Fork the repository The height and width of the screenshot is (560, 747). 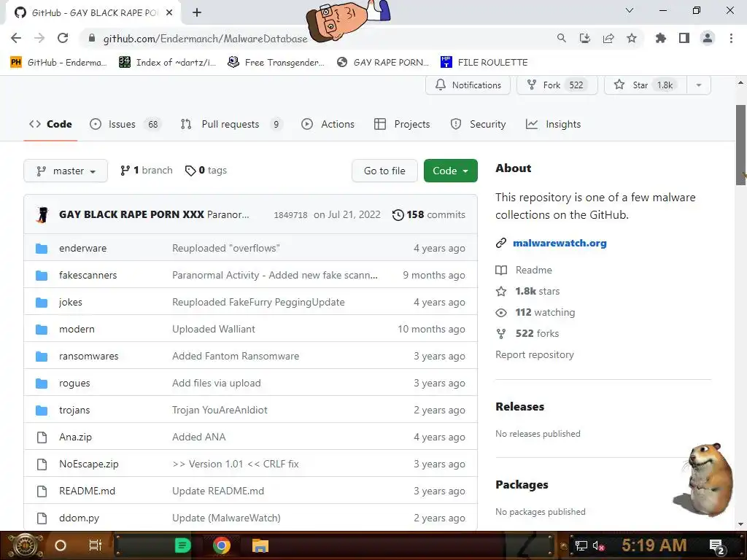tap(557, 85)
